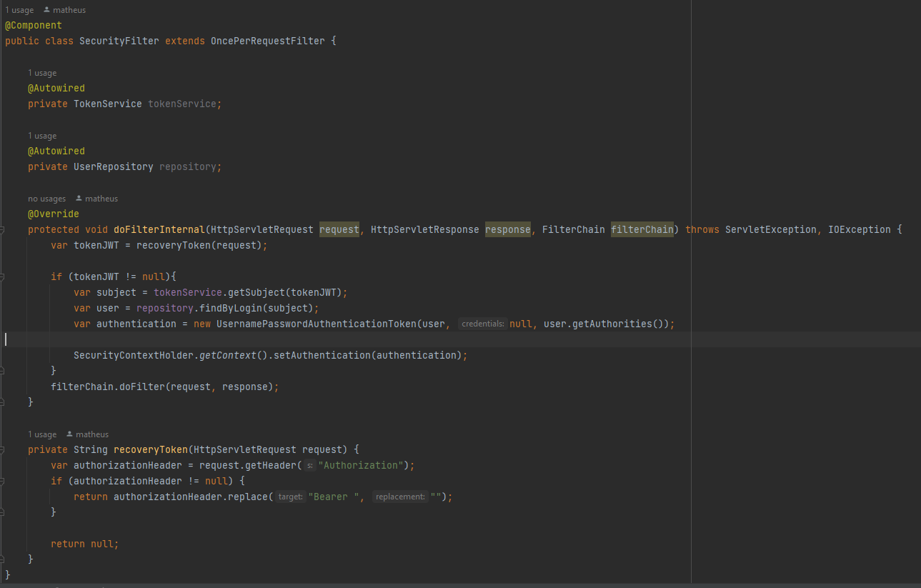Click the "Authorization" string literal
The width and height of the screenshot is (921, 588).
[x=360, y=466]
